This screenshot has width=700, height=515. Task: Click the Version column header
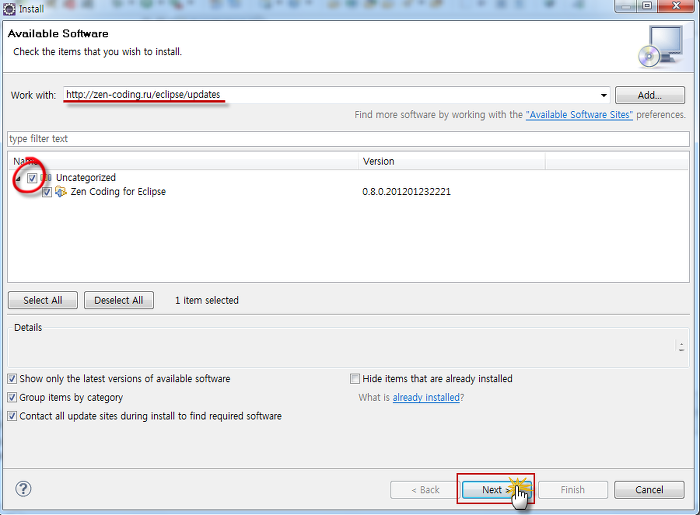pos(451,162)
